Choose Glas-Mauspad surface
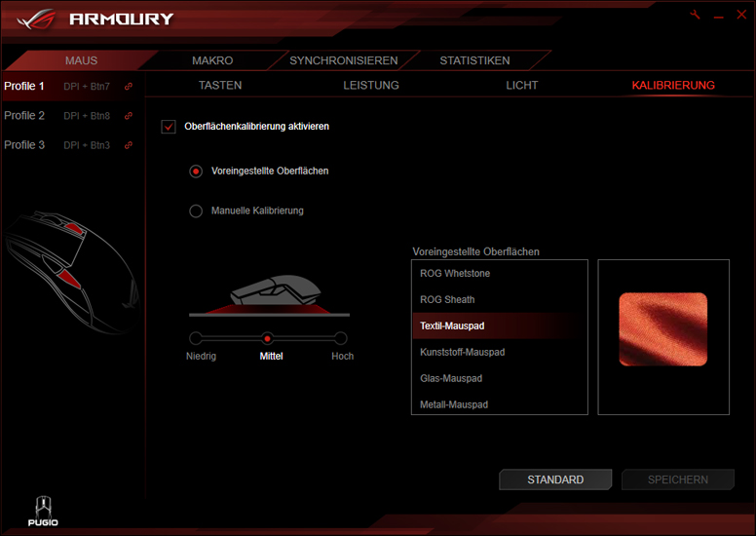The width and height of the screenshot is (756, 536). click(500, 378)
